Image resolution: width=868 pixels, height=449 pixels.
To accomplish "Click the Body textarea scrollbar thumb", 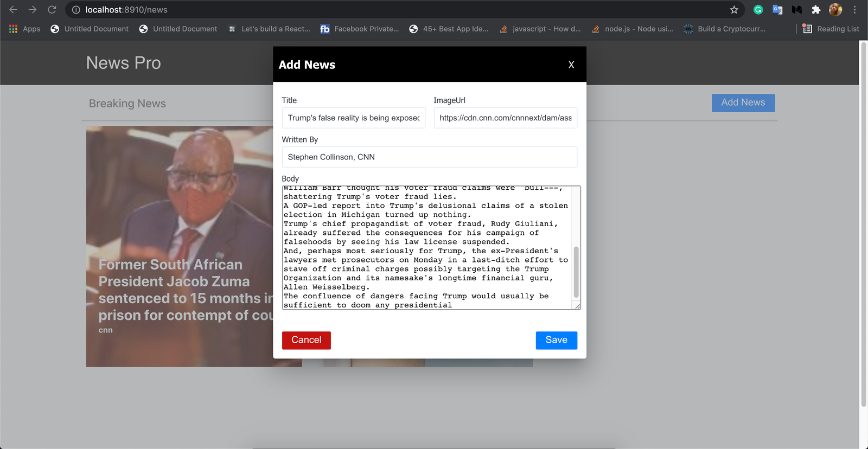I will coord(576,272).
